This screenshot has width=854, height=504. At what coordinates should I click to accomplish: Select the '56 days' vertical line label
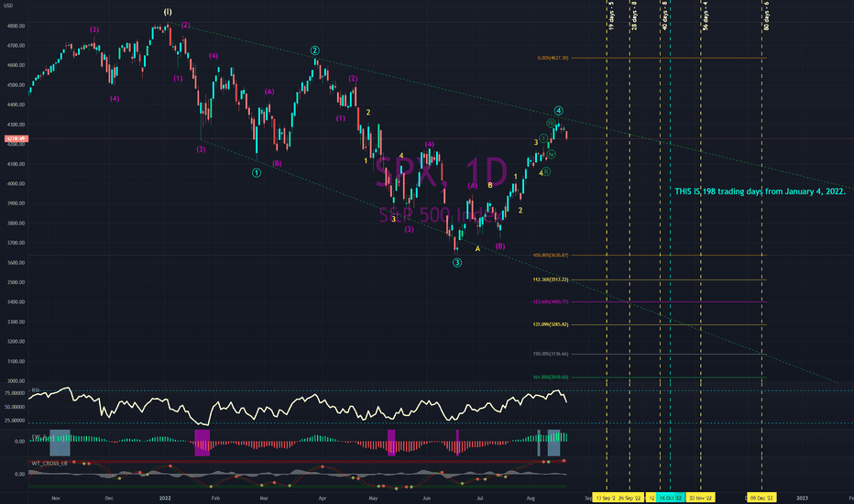click(x=706, y=16)
